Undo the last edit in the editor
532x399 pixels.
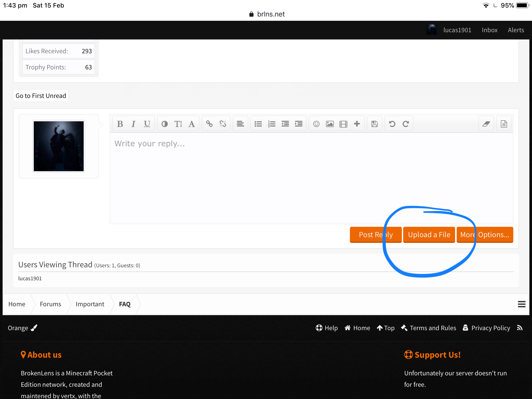click(x=392, y=124)
